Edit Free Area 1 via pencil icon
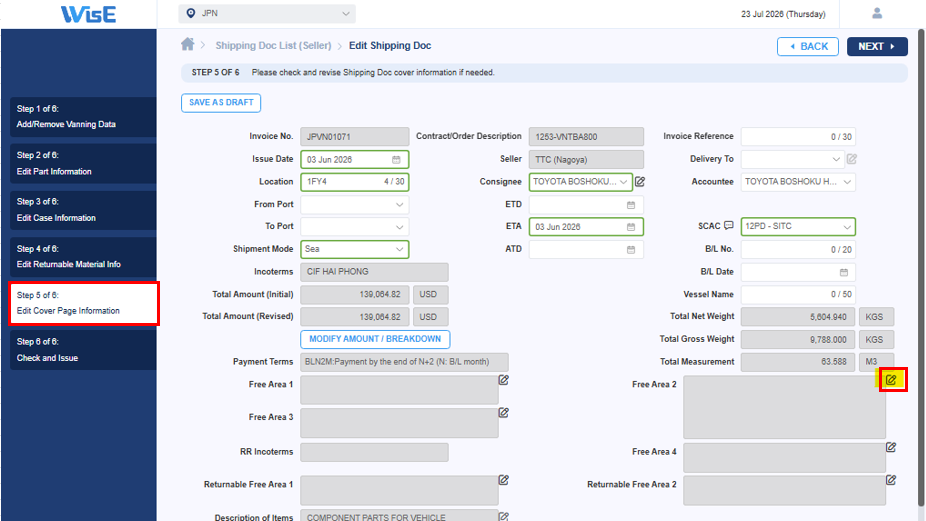This screenshot has width=926, height=521. coord(504,380)
